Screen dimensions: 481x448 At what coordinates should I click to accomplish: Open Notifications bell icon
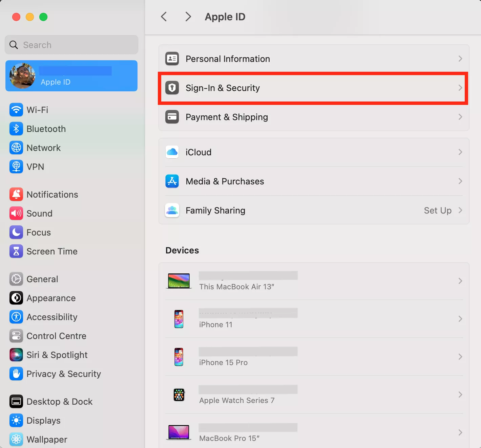16,194
